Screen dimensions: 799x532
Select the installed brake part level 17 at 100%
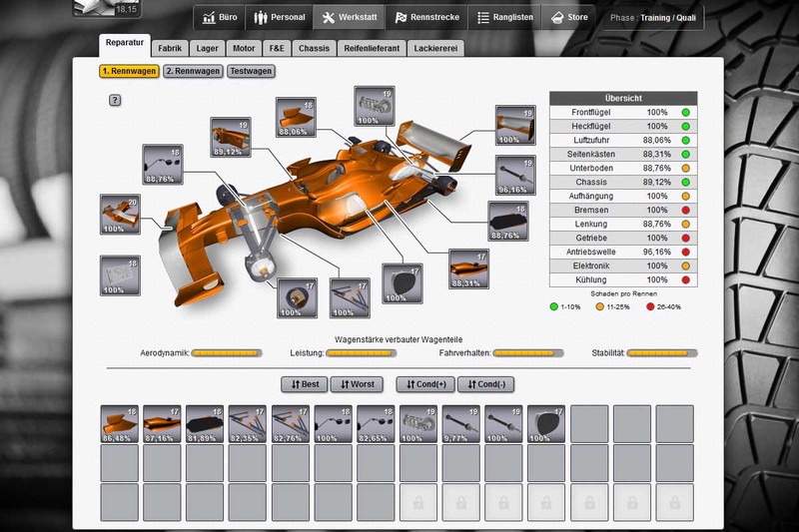[297, 297]
